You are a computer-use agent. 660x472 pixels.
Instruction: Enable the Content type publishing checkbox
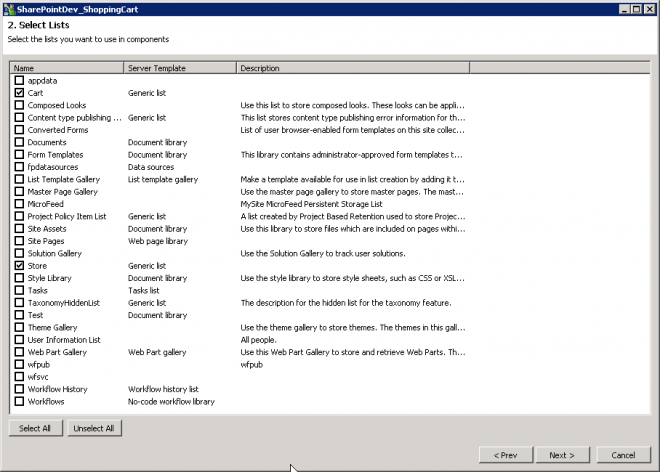click(19, 117)
